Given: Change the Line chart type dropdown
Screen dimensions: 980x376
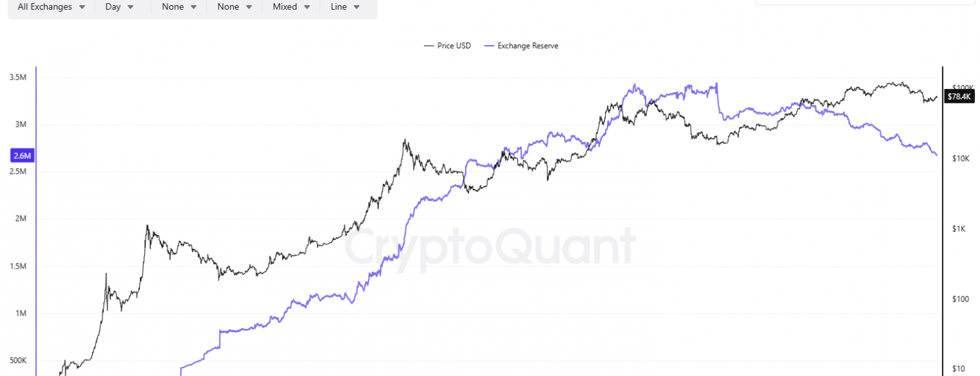Looking at the screenshot, I should click(345, 7).
